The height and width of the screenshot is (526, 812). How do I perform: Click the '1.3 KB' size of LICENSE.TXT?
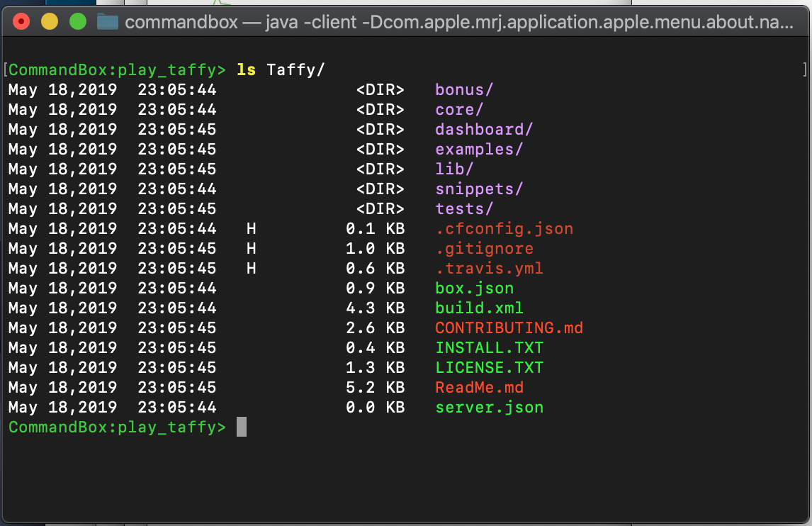pyautogui.click(x=376, y=367)
